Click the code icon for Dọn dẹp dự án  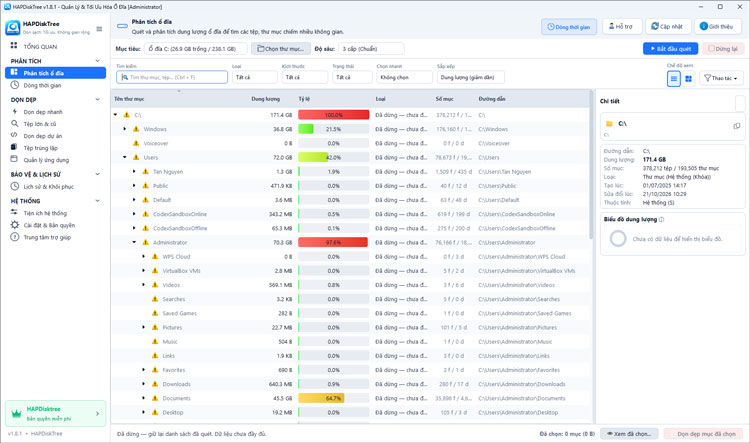click(x=14, y=135)
